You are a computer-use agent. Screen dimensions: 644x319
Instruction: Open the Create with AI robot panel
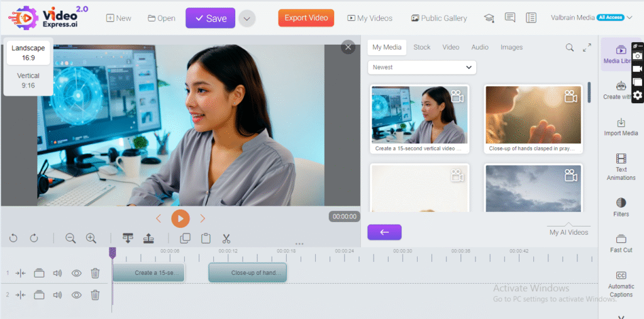[x=618, y=91]
